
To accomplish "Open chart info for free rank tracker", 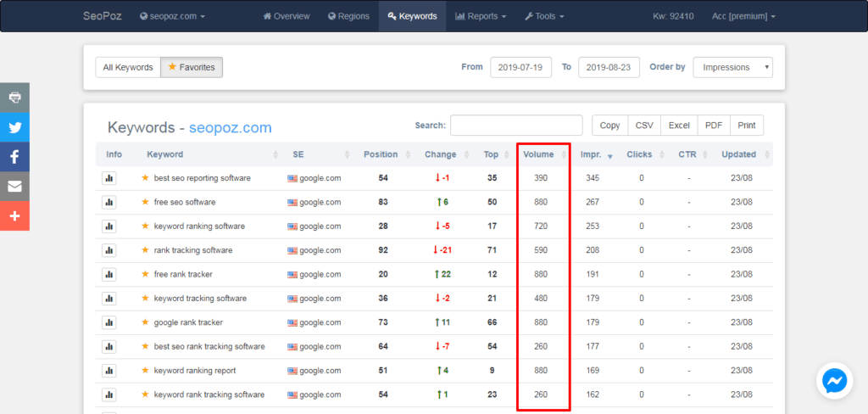I will 109,274.
